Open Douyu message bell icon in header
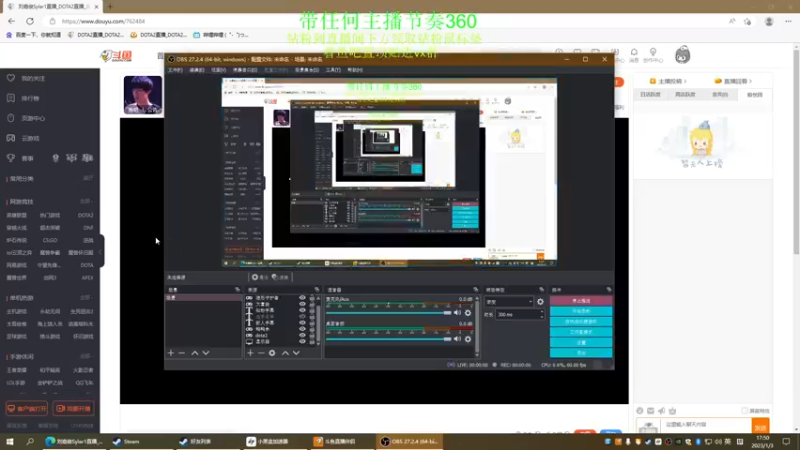 (x=634, y=53)
